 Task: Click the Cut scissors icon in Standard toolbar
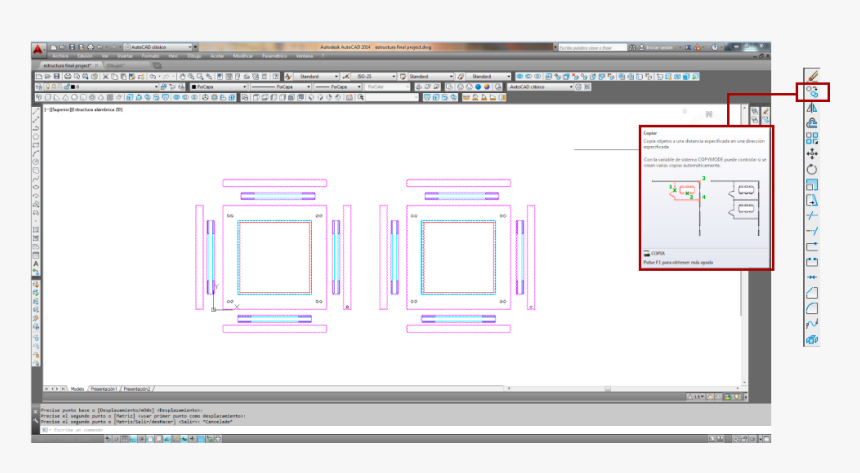coord(105,77)
